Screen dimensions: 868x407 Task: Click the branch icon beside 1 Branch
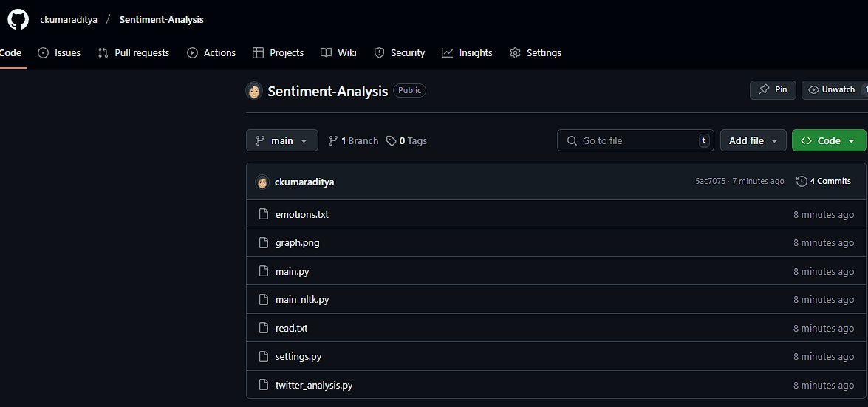tap(333, 141)
